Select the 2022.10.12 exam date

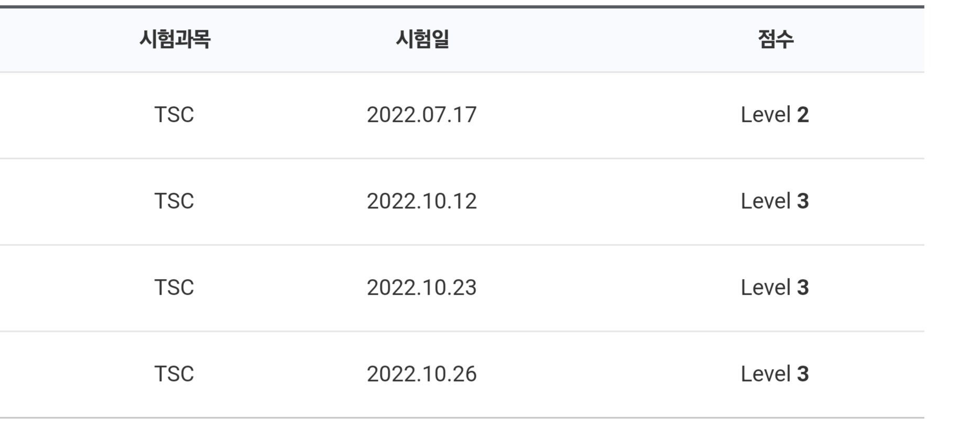422,201
